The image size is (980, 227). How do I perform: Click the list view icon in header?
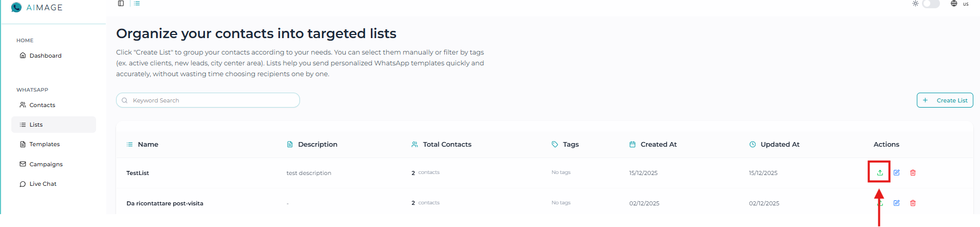(137, 4)
